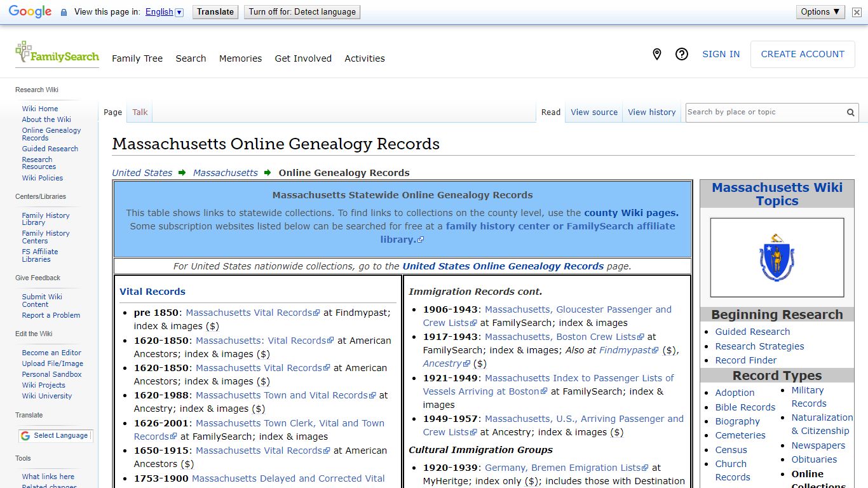Open the Search menu
This screenshot has height=488, width=868.
(x=191, y=58)
